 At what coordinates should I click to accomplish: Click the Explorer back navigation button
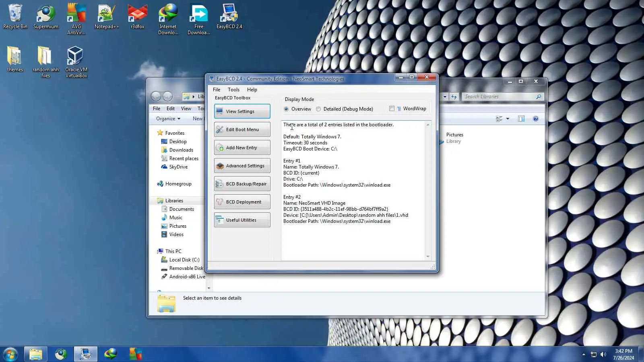click(156, 96)
